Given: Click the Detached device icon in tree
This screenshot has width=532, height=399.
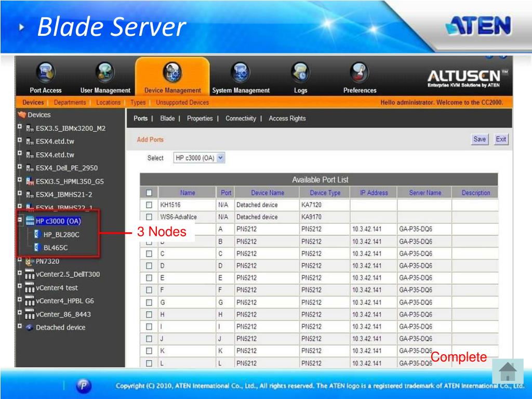Looking at the screenshot, I should [x=30, y=327].
